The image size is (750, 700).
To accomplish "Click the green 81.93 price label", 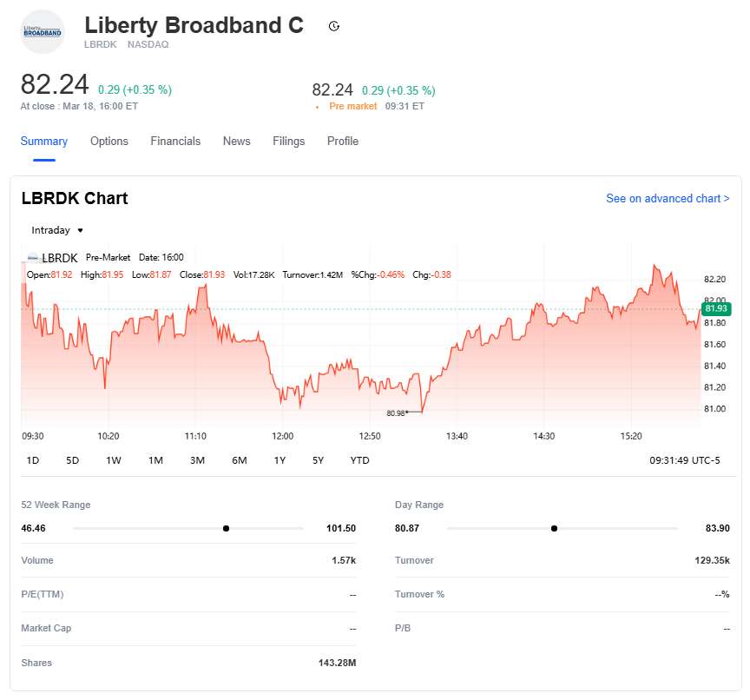I will (717, 308).
